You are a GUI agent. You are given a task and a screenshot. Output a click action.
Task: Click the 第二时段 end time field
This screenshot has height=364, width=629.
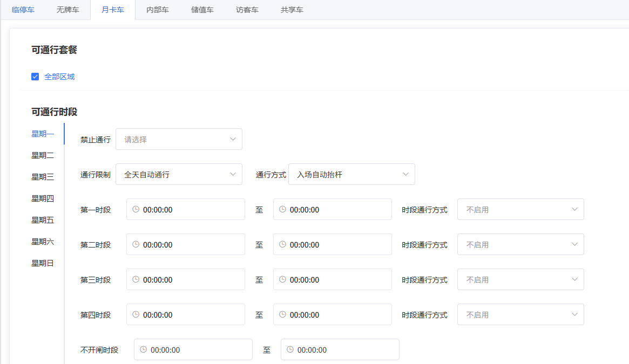[x=332, y=244]
